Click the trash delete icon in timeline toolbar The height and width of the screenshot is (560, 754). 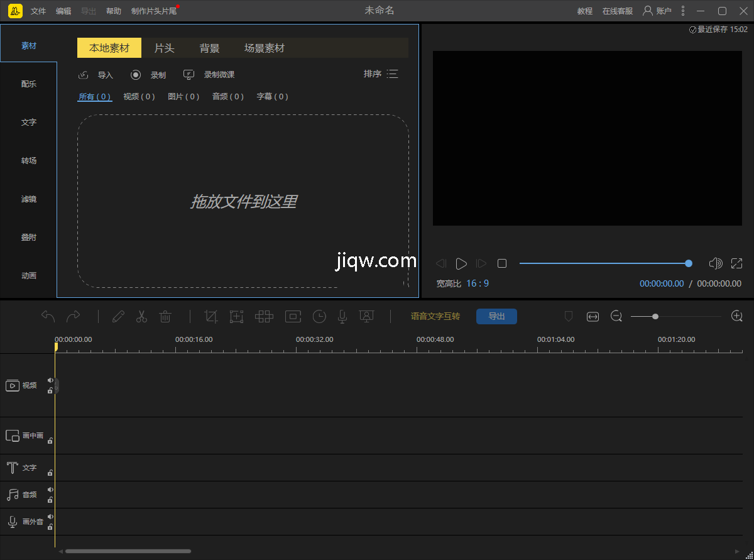point(165,317)
